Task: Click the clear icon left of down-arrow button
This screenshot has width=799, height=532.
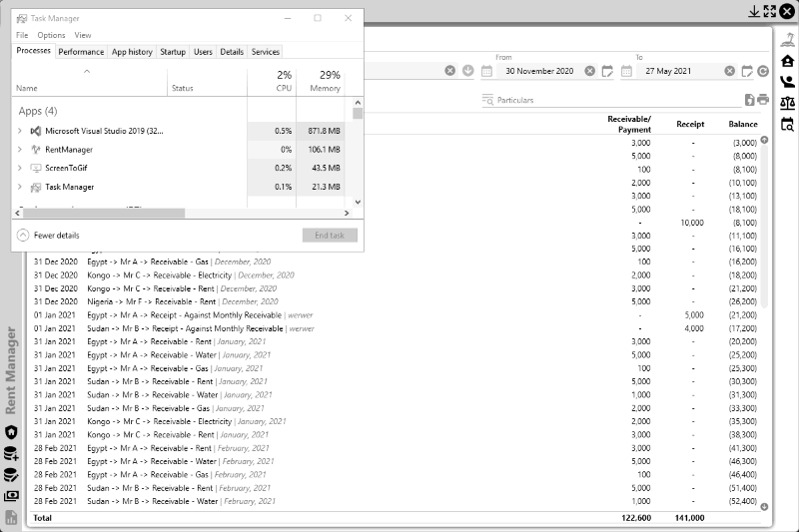Action: click(450, 71)
